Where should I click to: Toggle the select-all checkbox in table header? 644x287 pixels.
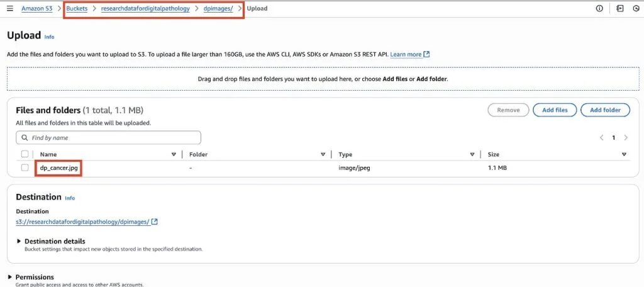click(25, 154)
